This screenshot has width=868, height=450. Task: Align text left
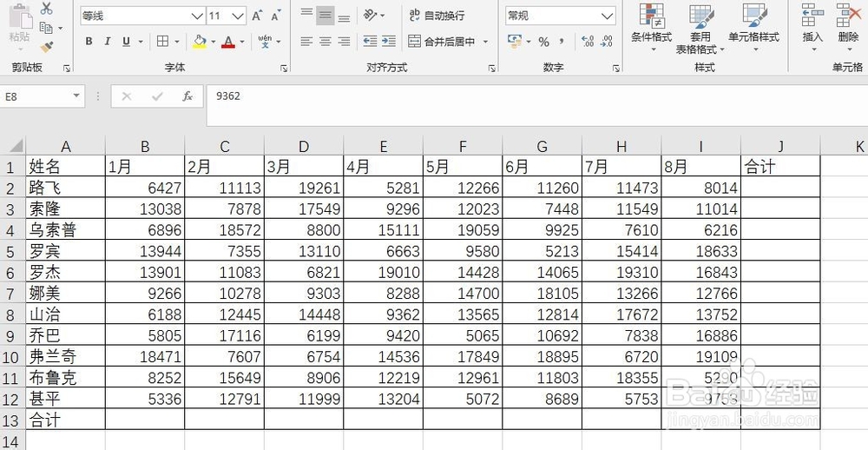click(x=306, y=41)
